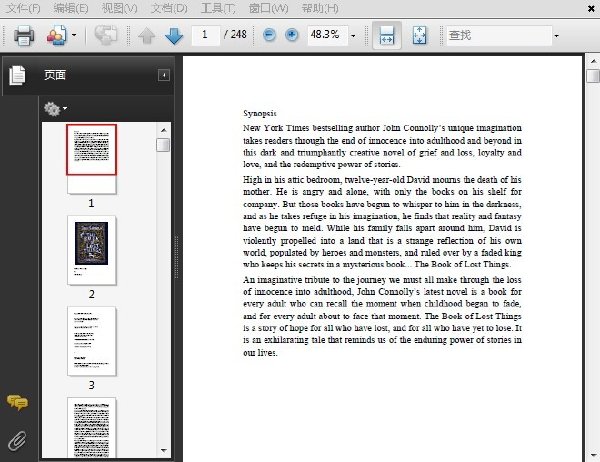Open the 文档(D) menu
The height and width of the screenshot is (462, 600).
pos(169,8)
